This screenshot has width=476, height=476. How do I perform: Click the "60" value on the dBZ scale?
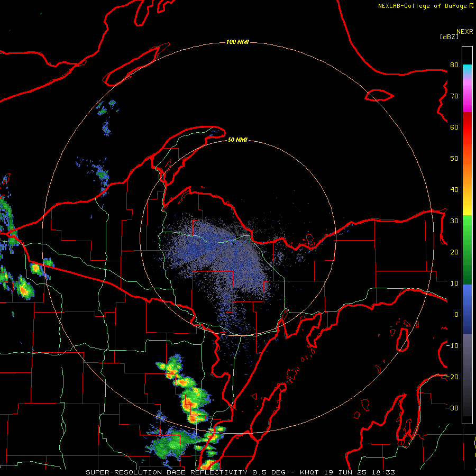pyautogui.click(x=454, y=127)
